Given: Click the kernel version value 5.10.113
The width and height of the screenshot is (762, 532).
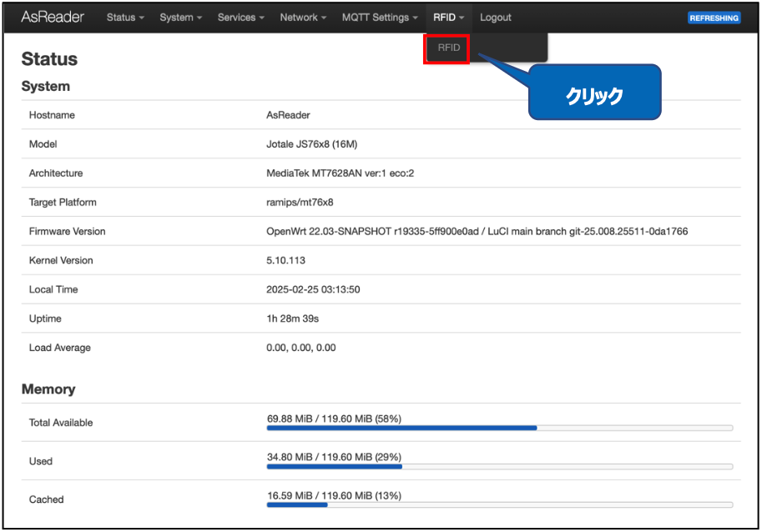Looking at the screenshot, I should point(286,260).
